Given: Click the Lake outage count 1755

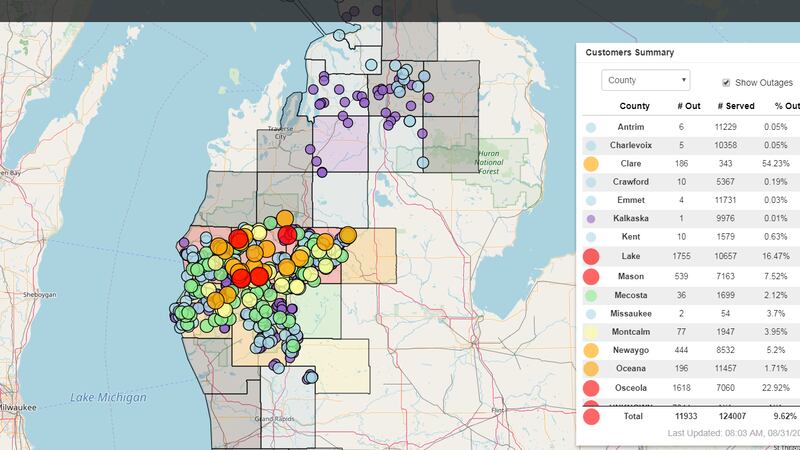Looking at the screenshot, I should [681, 257].
